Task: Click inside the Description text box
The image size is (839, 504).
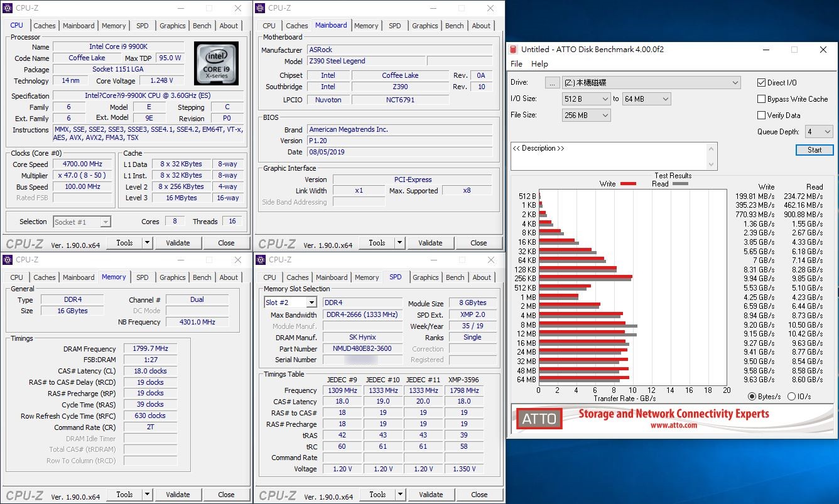Action: point(609,156)
